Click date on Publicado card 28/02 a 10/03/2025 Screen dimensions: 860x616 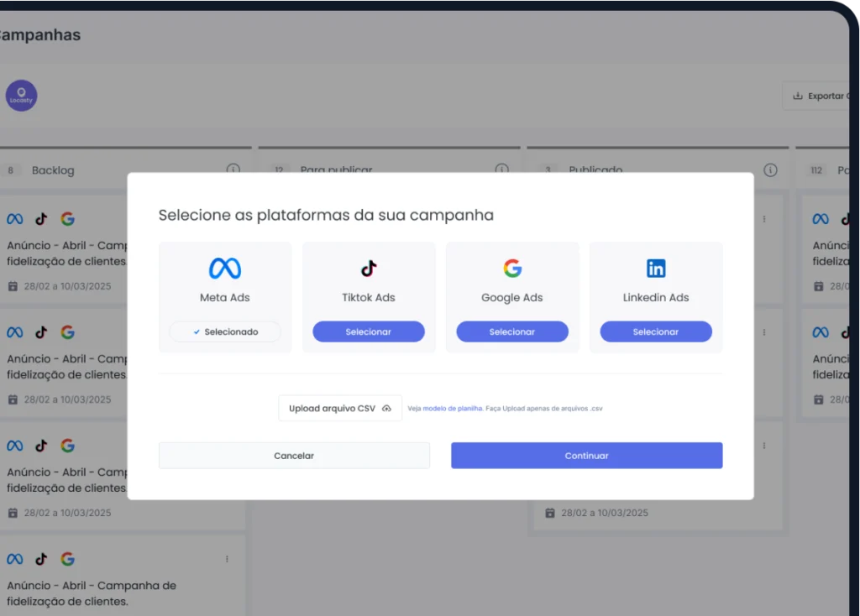605,513
